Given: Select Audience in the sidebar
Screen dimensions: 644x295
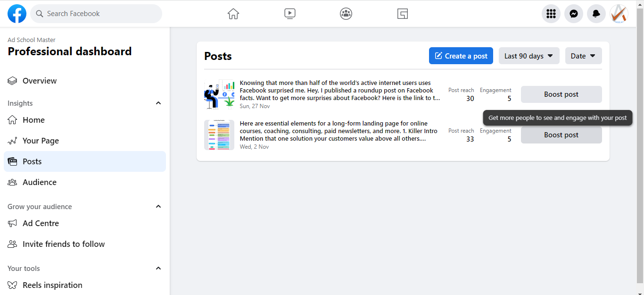Looking at the screenshot, I should click(85, 182).
